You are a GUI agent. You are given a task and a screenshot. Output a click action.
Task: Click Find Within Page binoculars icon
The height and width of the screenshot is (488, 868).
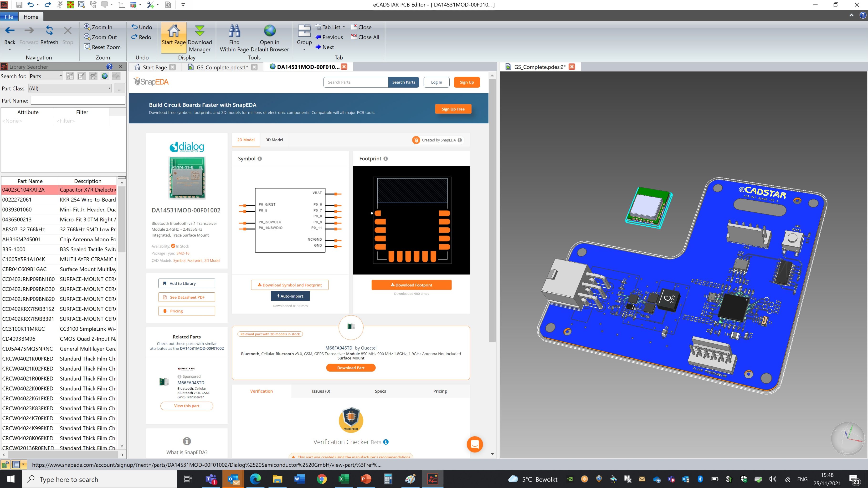pos(234,31)
